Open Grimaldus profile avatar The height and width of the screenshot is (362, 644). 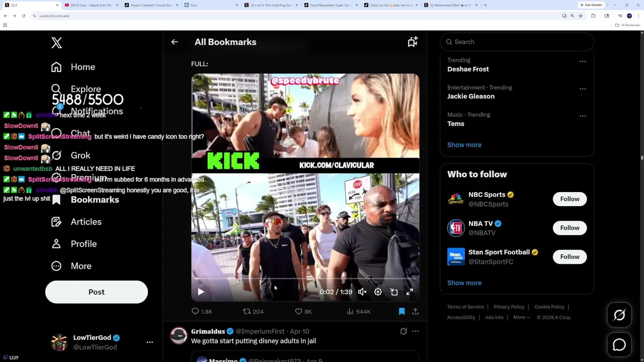tap(179, 336)
